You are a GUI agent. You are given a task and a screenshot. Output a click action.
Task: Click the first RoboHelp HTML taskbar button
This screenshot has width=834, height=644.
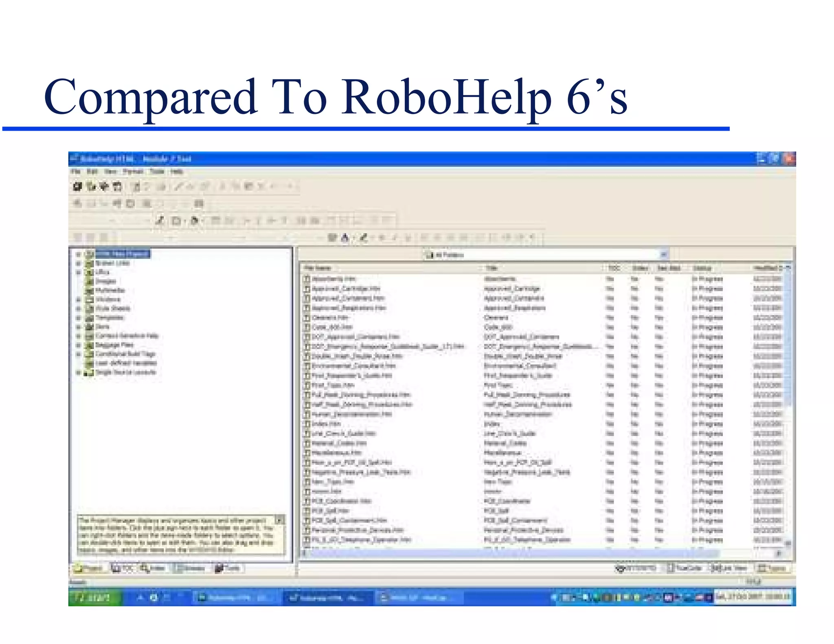point(235,598)
